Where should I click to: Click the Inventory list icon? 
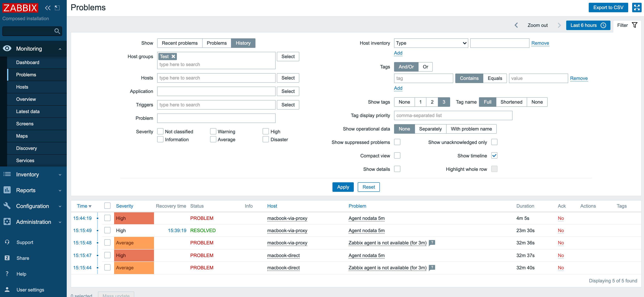tap(7, 174)
